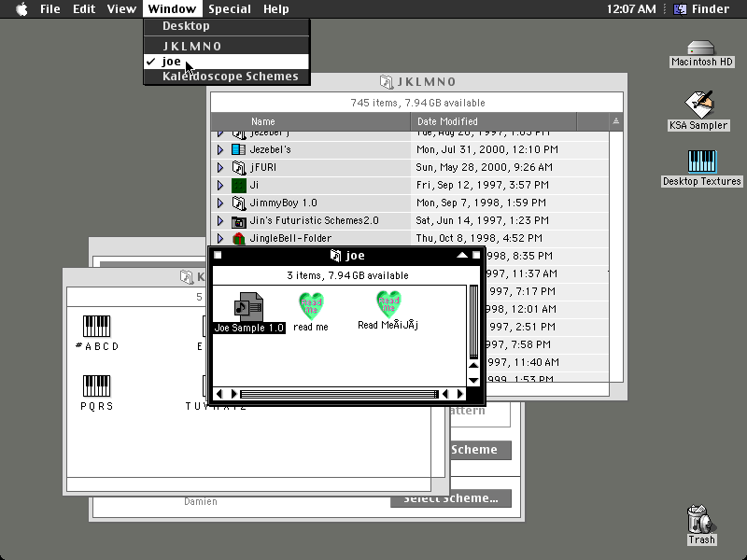Click date 'Sun, May 28, 2000, 9:26 AM'
The height and width of the screenshot is (560, 747).
click(484, 167)
